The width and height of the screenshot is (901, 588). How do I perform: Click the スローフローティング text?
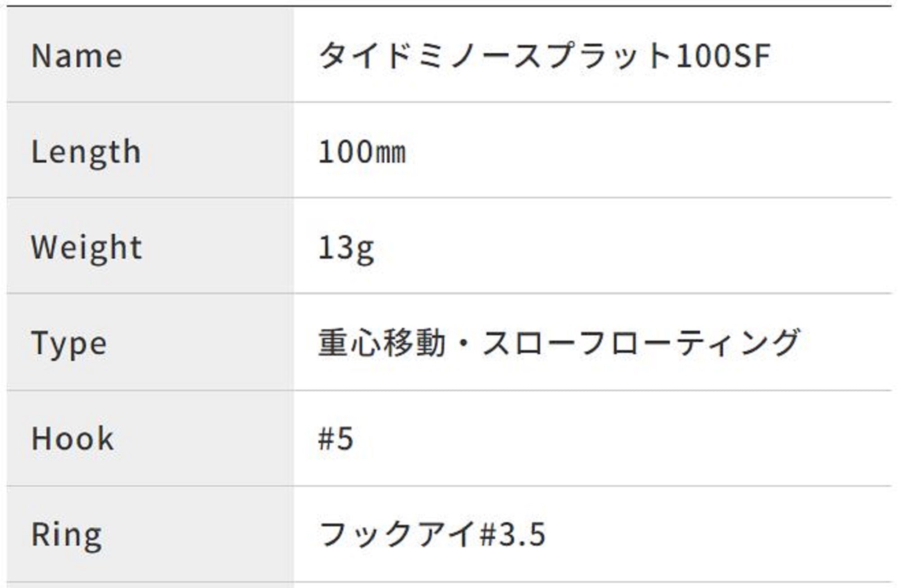(641, 343)
